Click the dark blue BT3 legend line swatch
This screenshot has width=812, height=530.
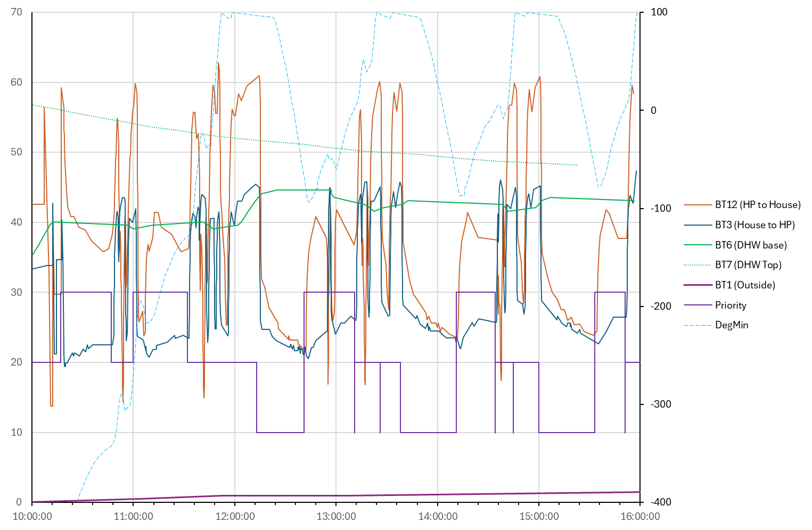(x=698, y=225)
